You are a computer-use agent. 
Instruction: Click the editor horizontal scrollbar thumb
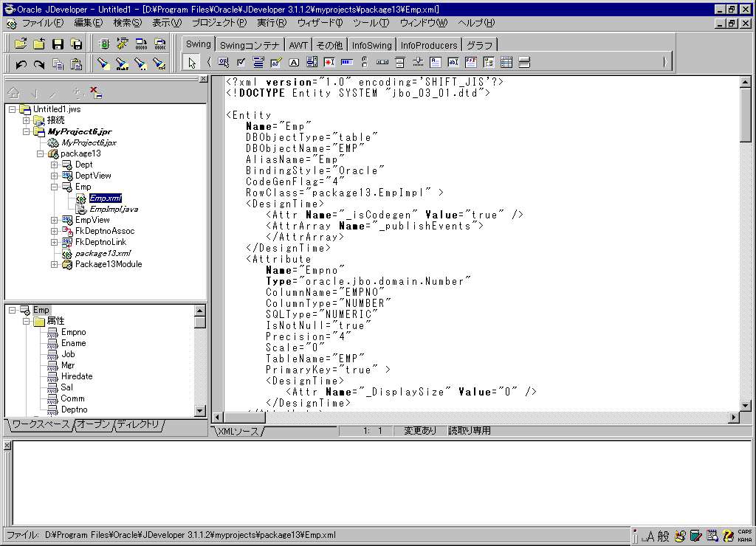[244, 418]
